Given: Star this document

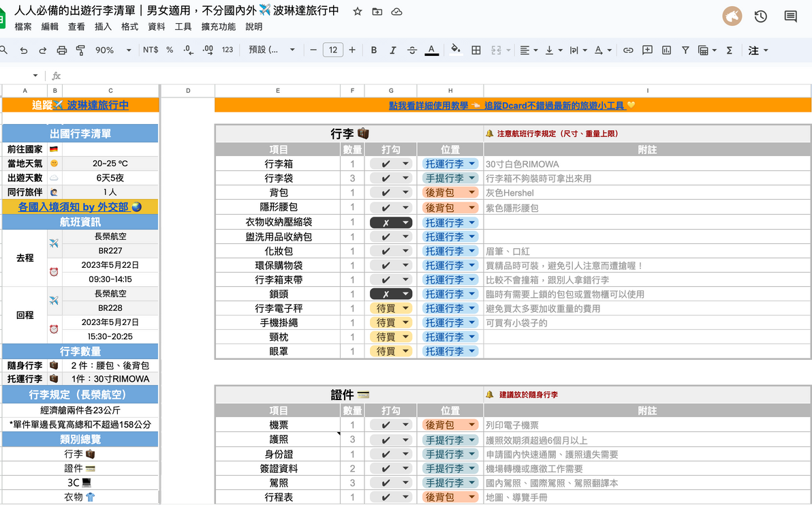Looking at the screenshot, I should pos(358,12).
